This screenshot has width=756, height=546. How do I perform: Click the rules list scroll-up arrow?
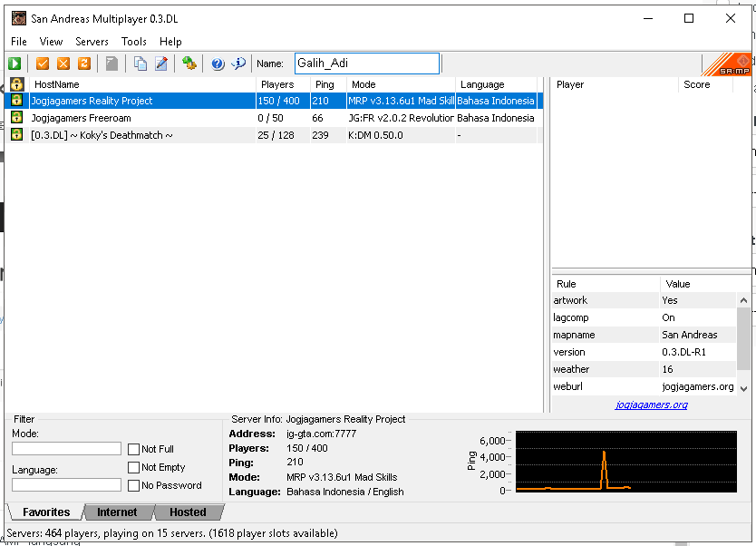click(x=743, y=300)
